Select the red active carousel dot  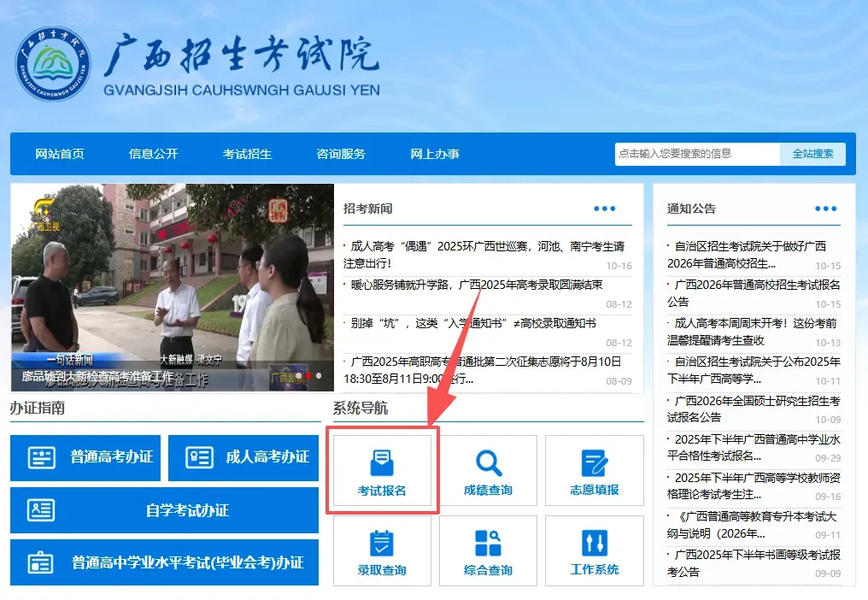point(308,375)
